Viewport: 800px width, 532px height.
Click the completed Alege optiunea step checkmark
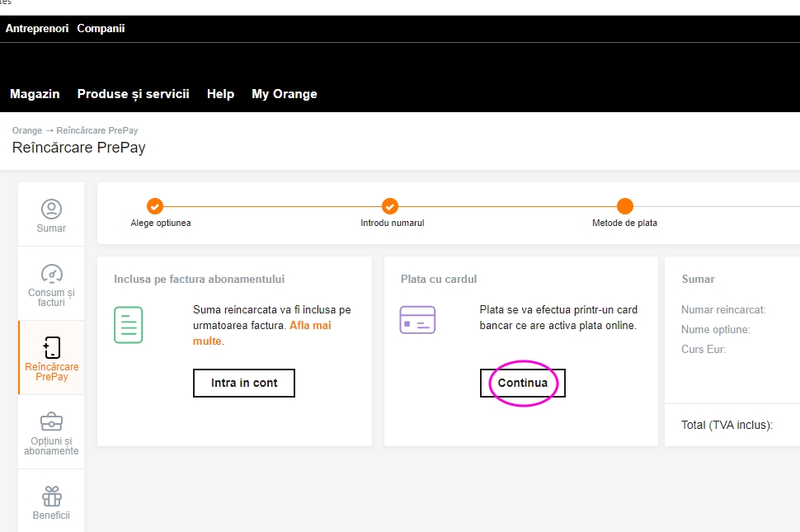(x=154, y=206)
